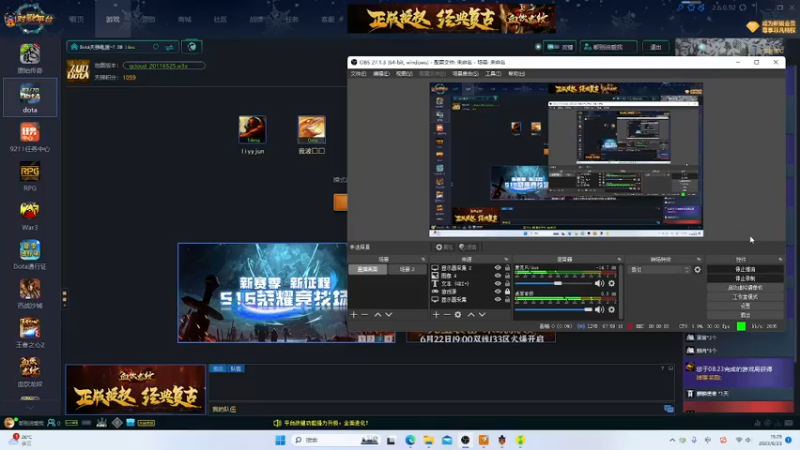The image size is (800, 450).
Task: Pop out the Sources dock panel
Action: click(x=506, y=259)
